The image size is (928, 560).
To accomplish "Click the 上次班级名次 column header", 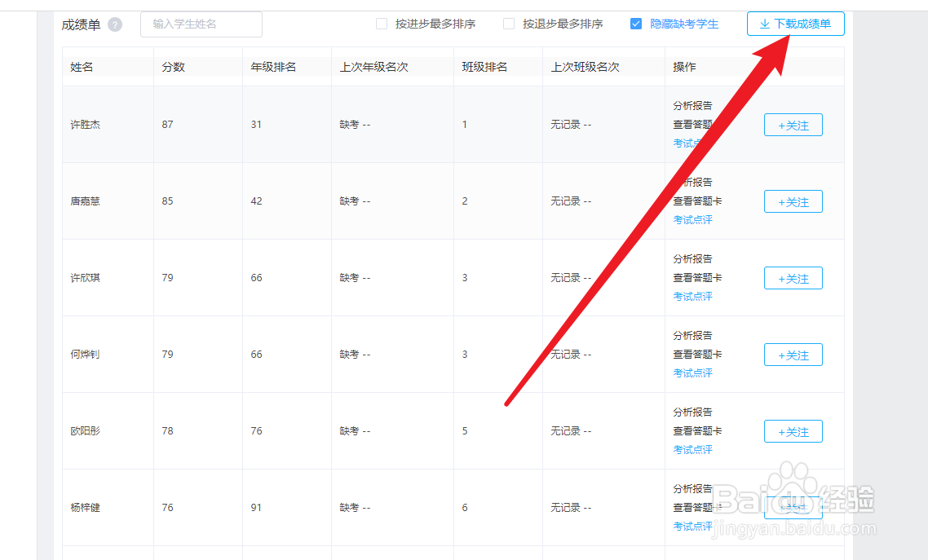I will pos(586,67).
